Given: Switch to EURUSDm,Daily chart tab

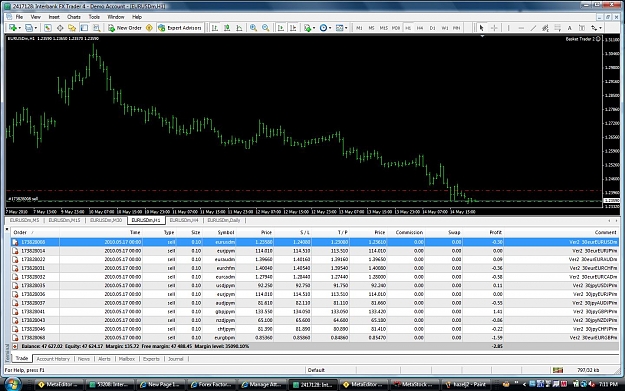Looking at the screenshot, I should coord(224,220).
